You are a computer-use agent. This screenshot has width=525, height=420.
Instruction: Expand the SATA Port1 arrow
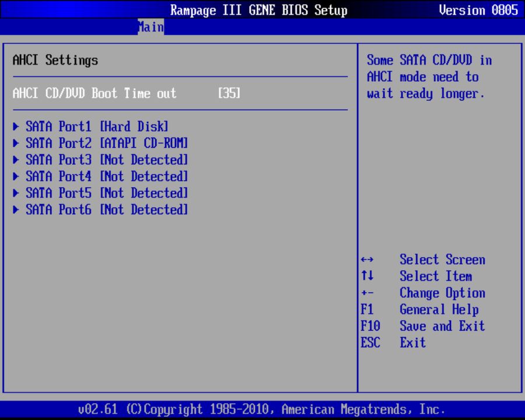16,127
